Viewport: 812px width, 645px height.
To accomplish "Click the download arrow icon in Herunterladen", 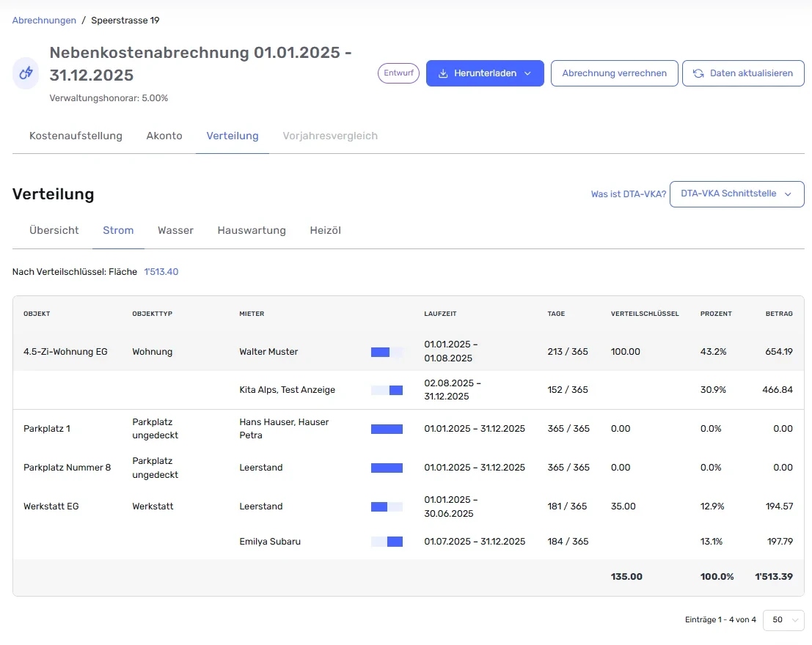I will coord(443,73).
